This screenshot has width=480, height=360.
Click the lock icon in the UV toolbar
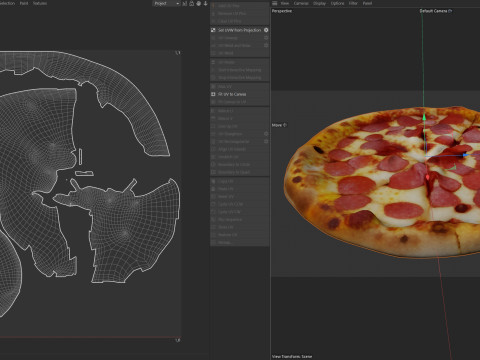[192, 3]
